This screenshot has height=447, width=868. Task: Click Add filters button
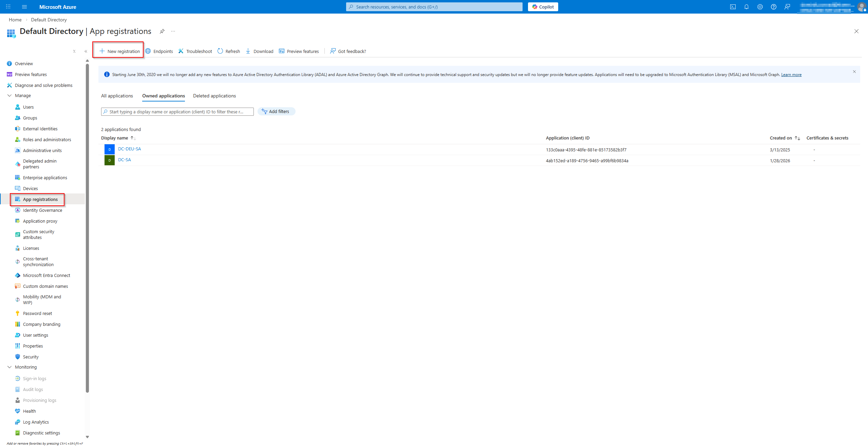click(x=276, y=112)
